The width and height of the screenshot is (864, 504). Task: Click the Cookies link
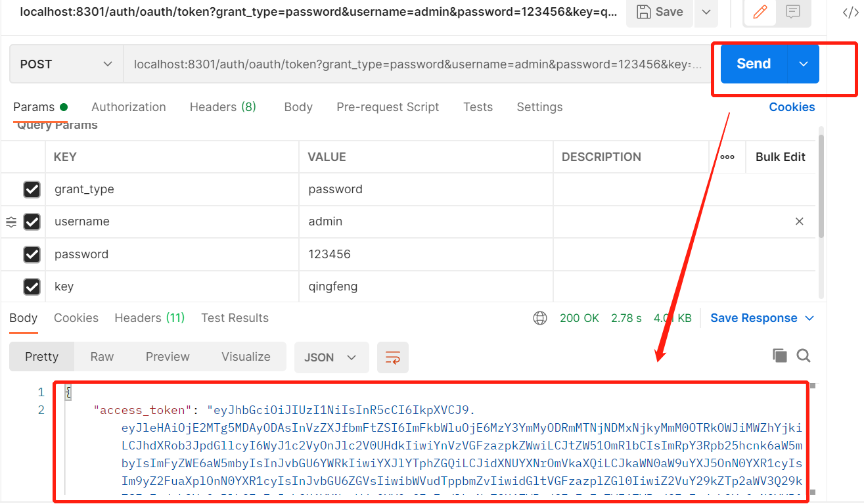(792, 107)
